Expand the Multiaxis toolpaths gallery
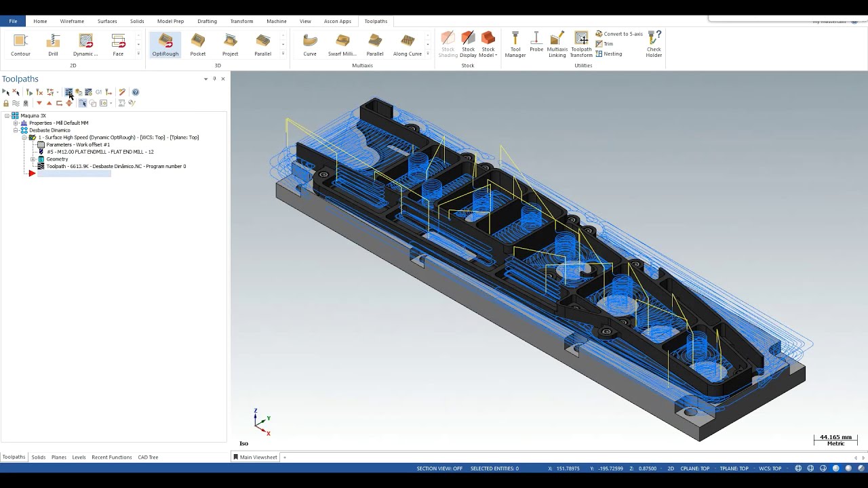This screenshot has height=488, width=868. pyautogui.click(x=428, y=54)
